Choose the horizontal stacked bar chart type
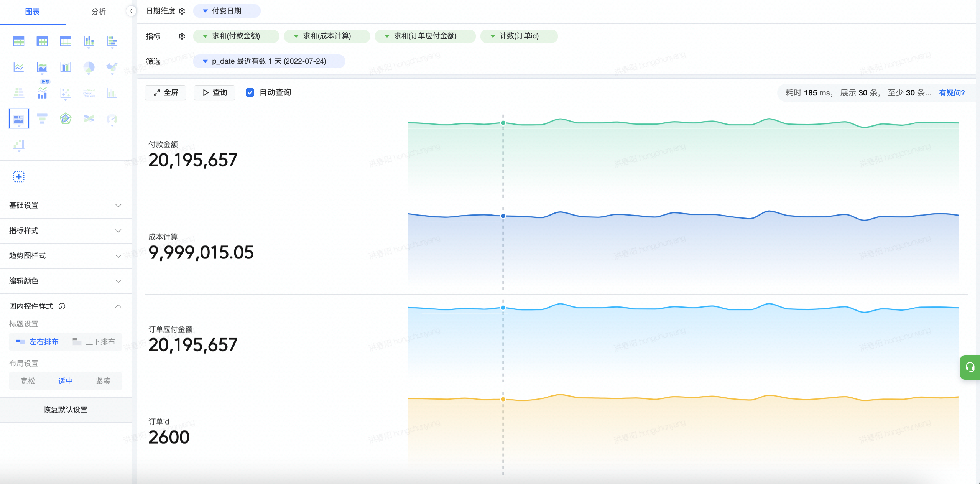 coord(112,41)
